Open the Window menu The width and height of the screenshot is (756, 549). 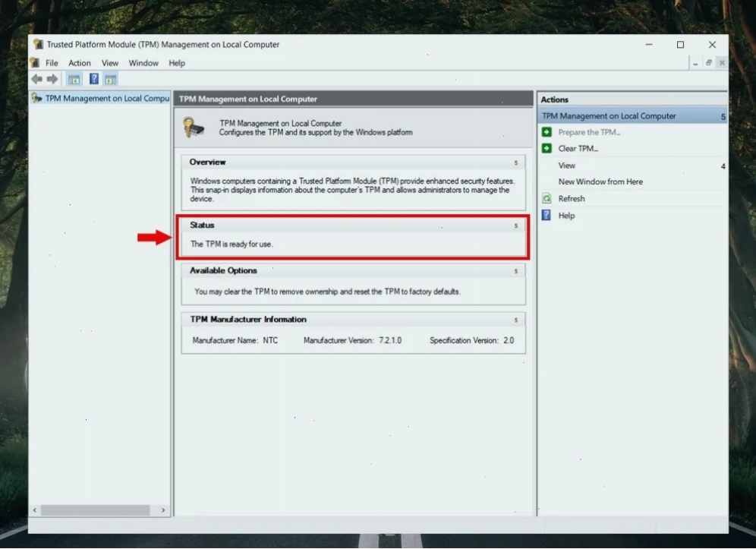click(x=143, y=63)
